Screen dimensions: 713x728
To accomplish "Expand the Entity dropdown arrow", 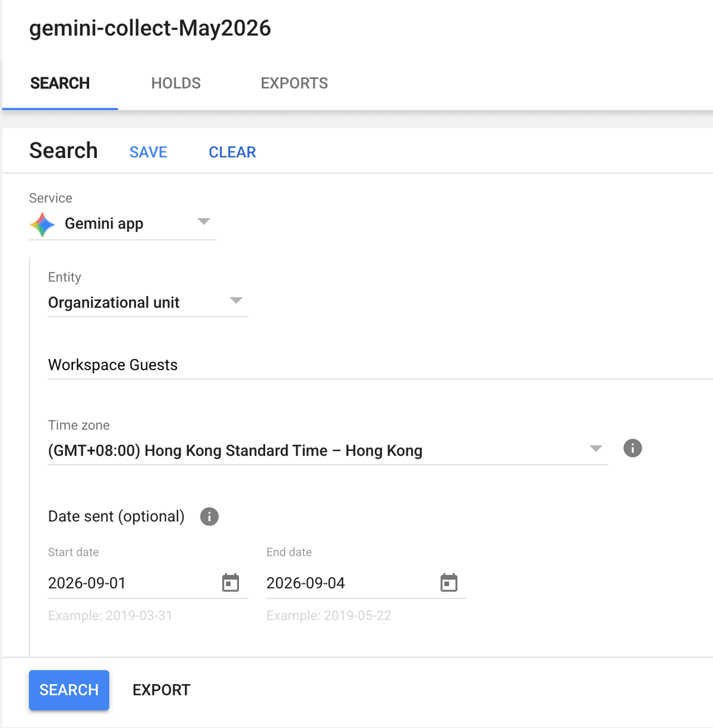I will 236,300.
